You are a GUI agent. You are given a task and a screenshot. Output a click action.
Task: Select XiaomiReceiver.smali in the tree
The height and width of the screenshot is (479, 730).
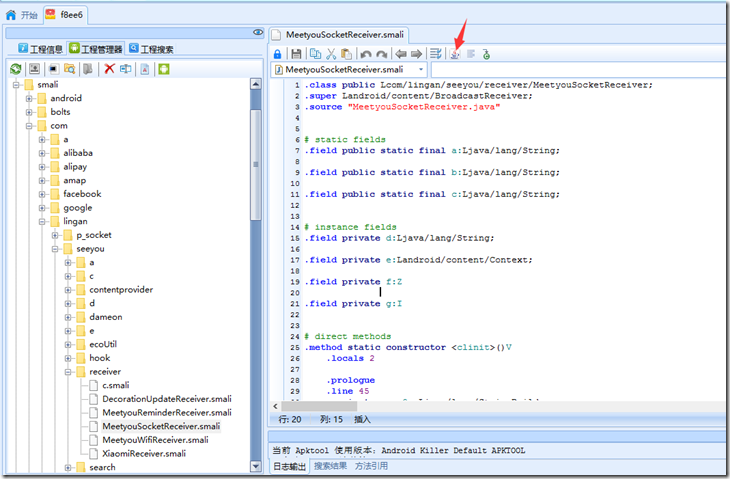tap(144, 453)
